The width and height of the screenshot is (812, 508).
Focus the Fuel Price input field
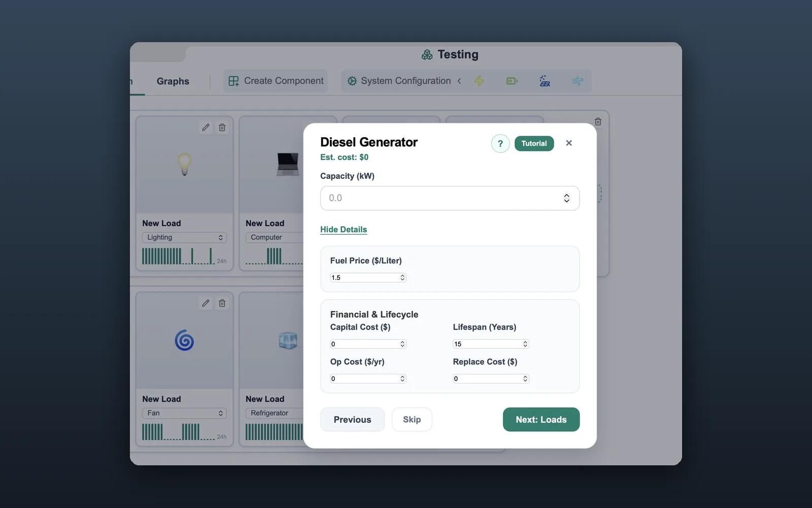pos(368,277)
